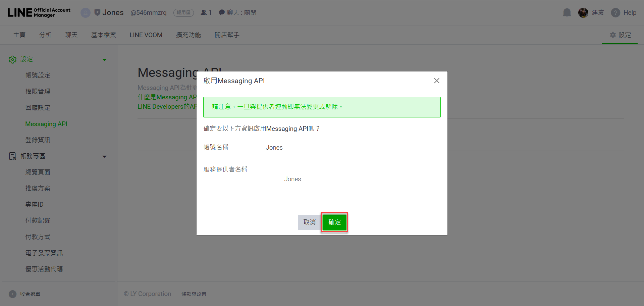Screen dimensions: 644x306
Task: Cancel the dialog with 取消
Action: (309, 222)
